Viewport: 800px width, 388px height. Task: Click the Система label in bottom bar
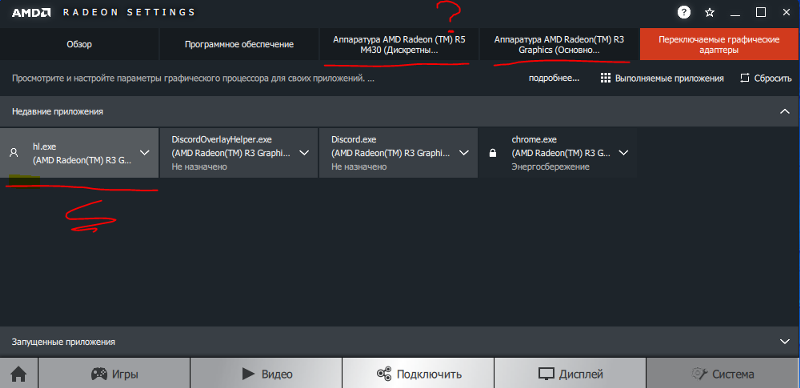(733, 374)
